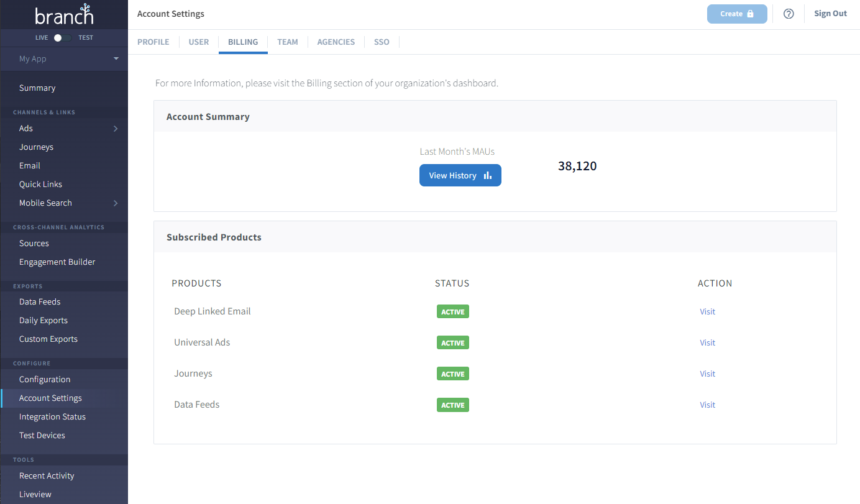Click the Active badge for Data Feeds row
This screenshot has height=504, width=860.
pyautogui.click(x=453, y=405)
